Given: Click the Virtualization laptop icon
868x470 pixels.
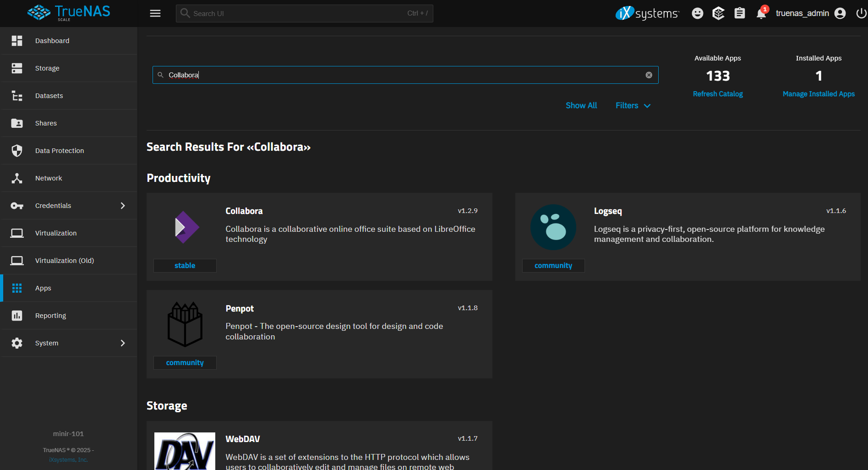Looking at the screenshot, I should (x=17, y=233).
